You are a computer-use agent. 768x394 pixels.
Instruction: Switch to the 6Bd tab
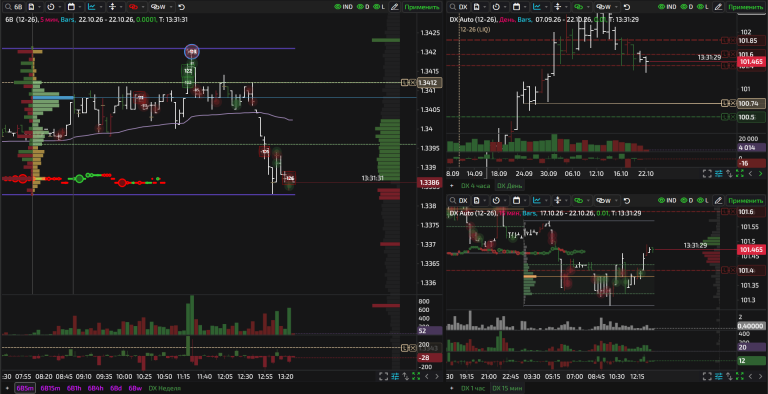pos(116,388)
